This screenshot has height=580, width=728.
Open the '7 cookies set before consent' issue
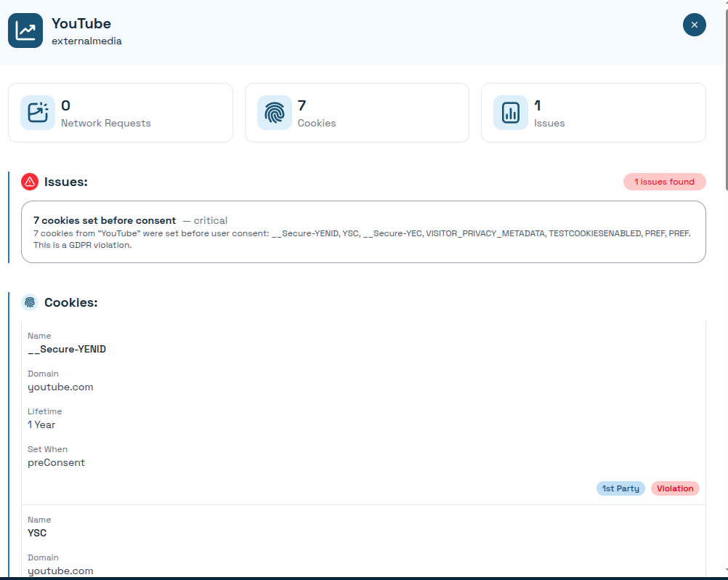click(105, 220)
